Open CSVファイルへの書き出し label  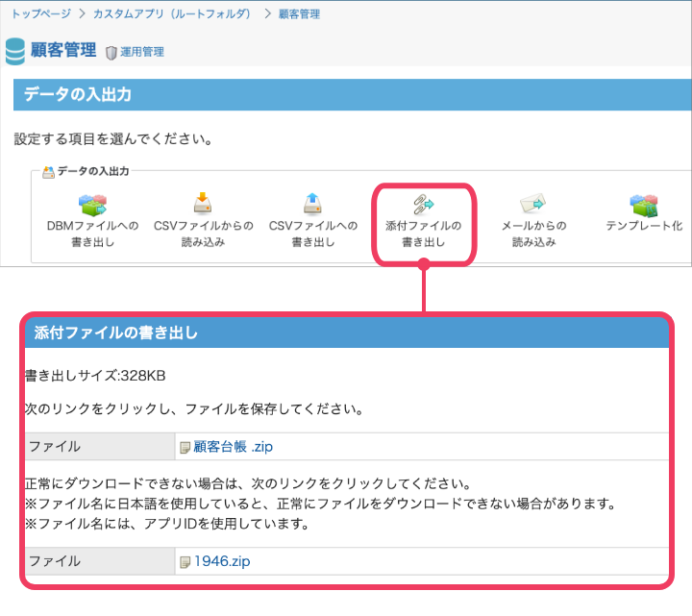click(x=313, y=234)
